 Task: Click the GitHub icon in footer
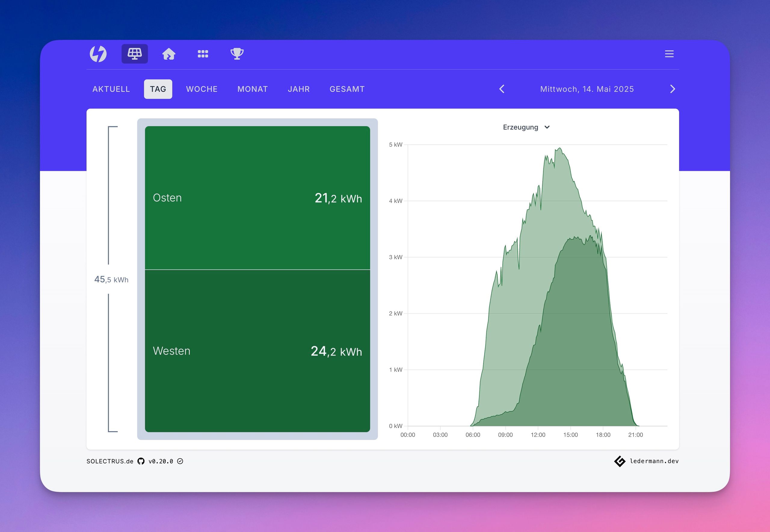(141, 461)
